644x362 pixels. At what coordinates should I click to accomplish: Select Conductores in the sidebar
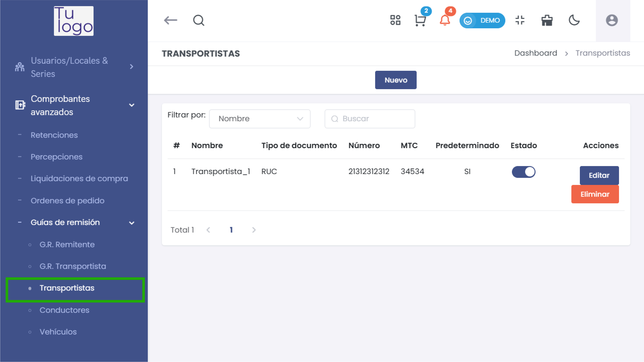pos(64,310)
